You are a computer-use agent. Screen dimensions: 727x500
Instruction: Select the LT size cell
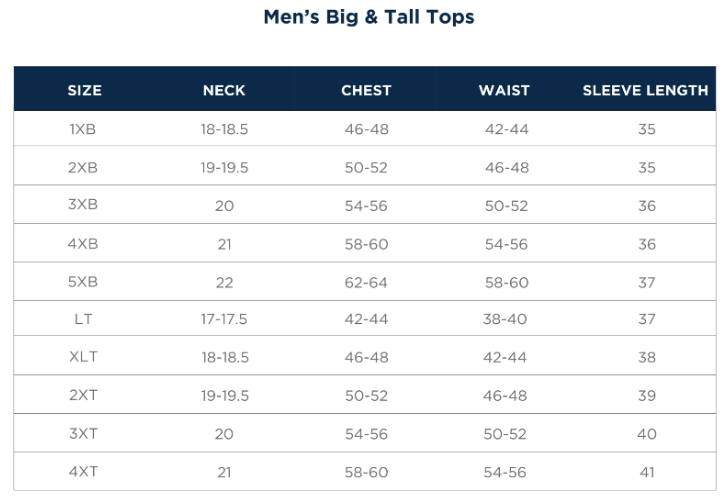(83, 320)
